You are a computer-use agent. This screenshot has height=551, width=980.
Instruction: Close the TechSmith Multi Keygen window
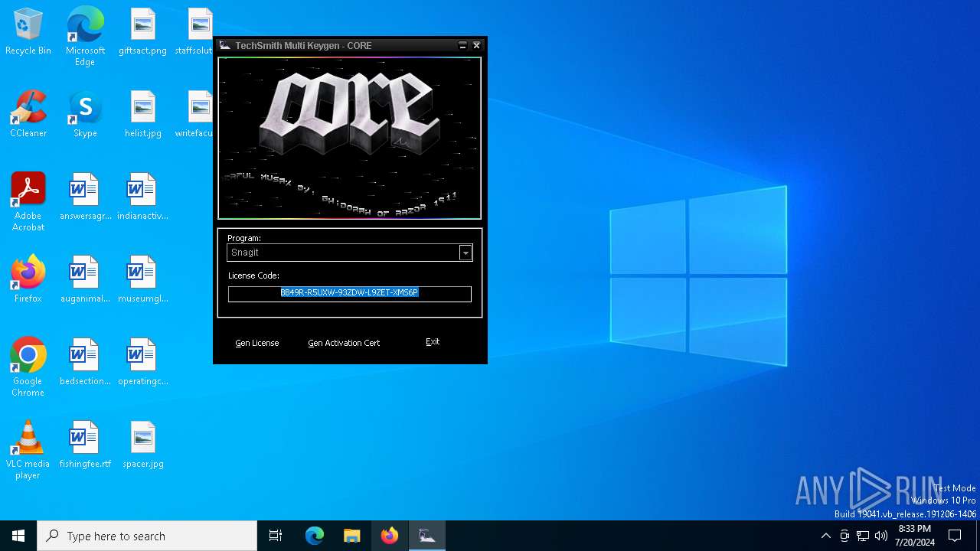coord(476,46)
